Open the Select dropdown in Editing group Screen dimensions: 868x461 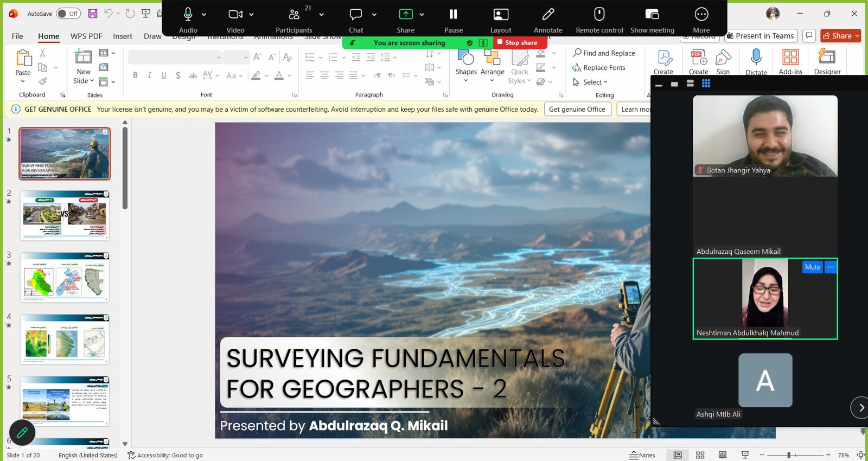point(595,82)
